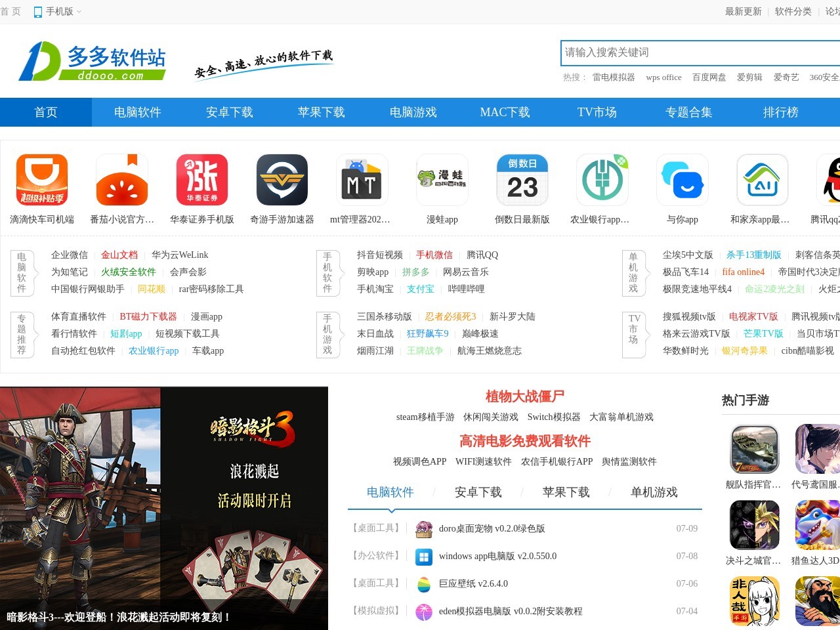Click the 番茄小说官方 tomato icon
The height and width of the screenshot is (630, 840).
point(122,179)
